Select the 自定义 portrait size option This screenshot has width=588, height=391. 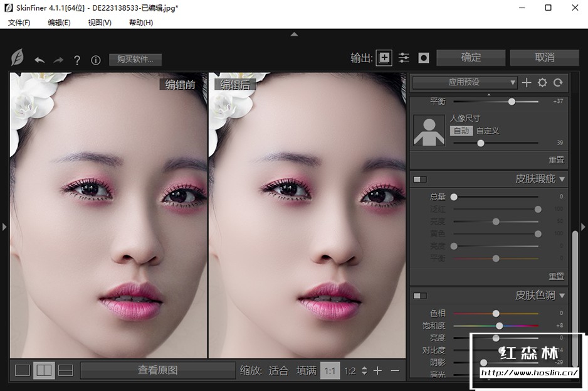(488, 131)
